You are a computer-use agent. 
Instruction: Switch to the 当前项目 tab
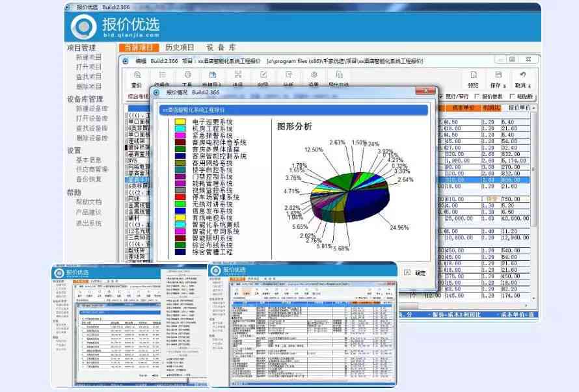(139, 47)
